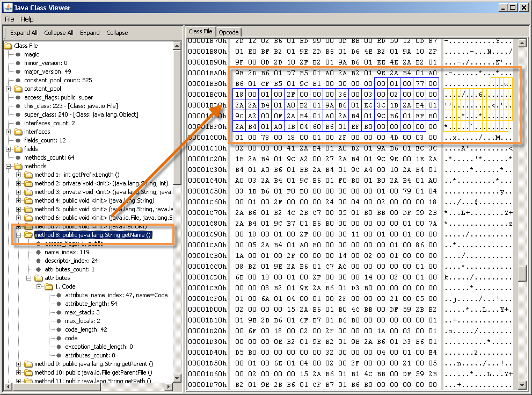Select constant_pool_count: 525 entry
Image resolution: width=532 pixels, height=395 pixels.
coord(58,80)
